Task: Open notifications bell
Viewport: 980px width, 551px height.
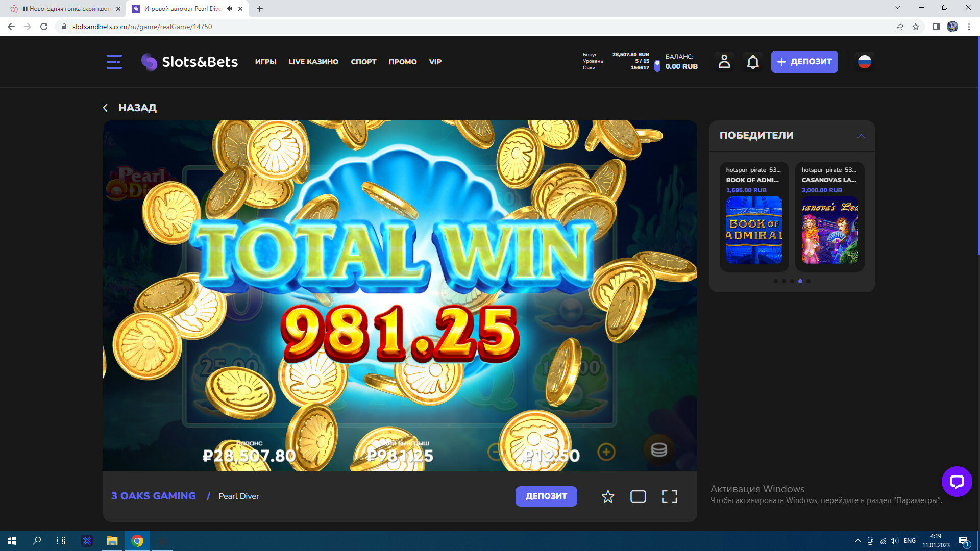Action: 753,62
